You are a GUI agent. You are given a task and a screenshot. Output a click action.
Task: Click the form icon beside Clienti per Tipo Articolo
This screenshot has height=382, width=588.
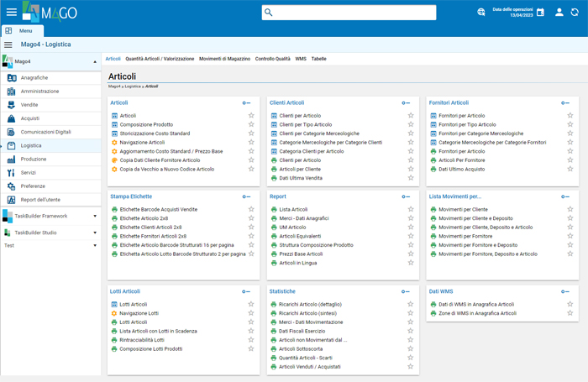tap(274, 124)
